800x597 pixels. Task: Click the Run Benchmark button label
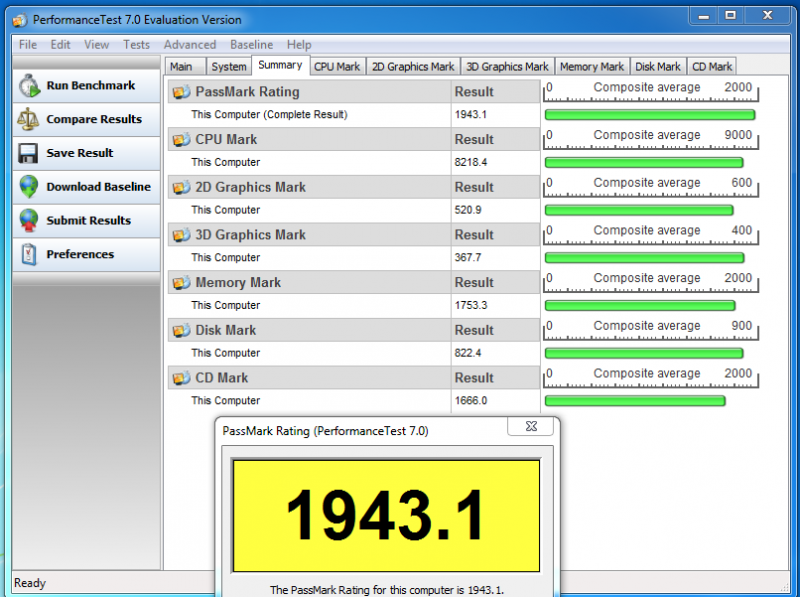point(91,86)
